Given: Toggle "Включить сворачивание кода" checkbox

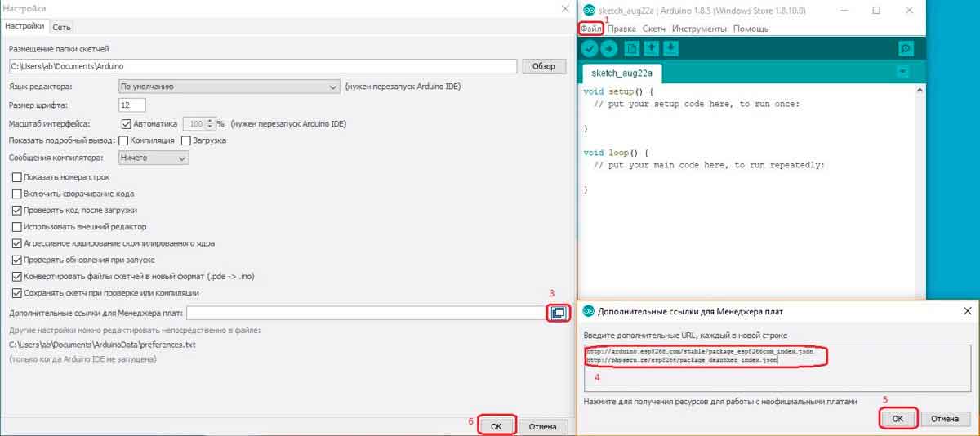Looking at the screenshot, I should click(x=17, y=194).
